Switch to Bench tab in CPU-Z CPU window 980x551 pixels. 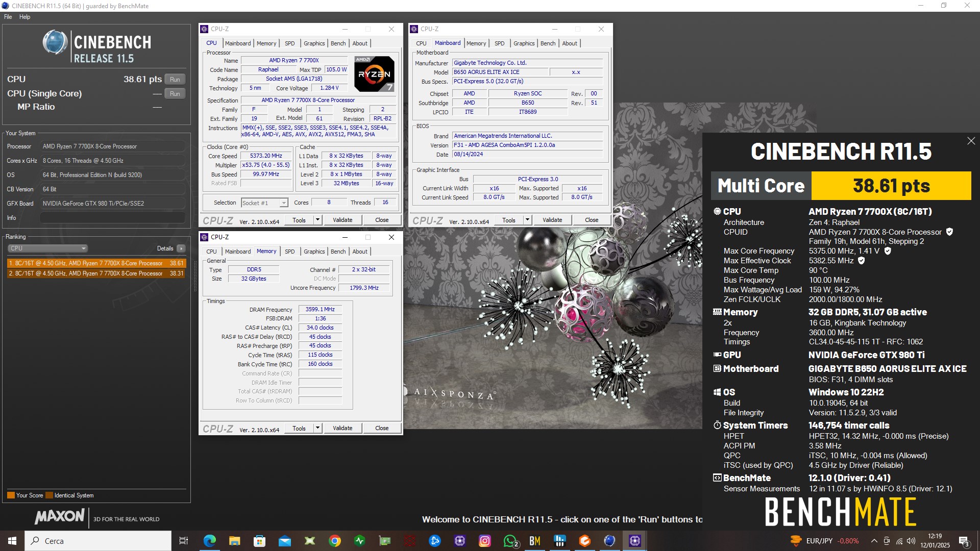pyautogui.click(x=338, y=43)
